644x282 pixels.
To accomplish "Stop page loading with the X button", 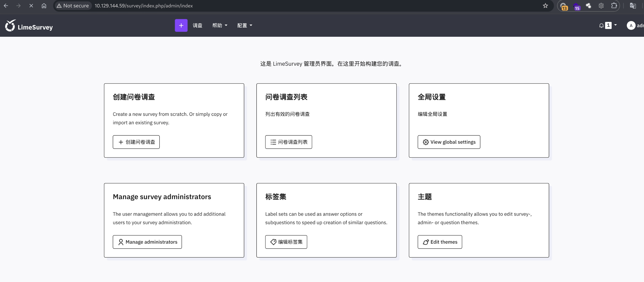I will [31, 6].
